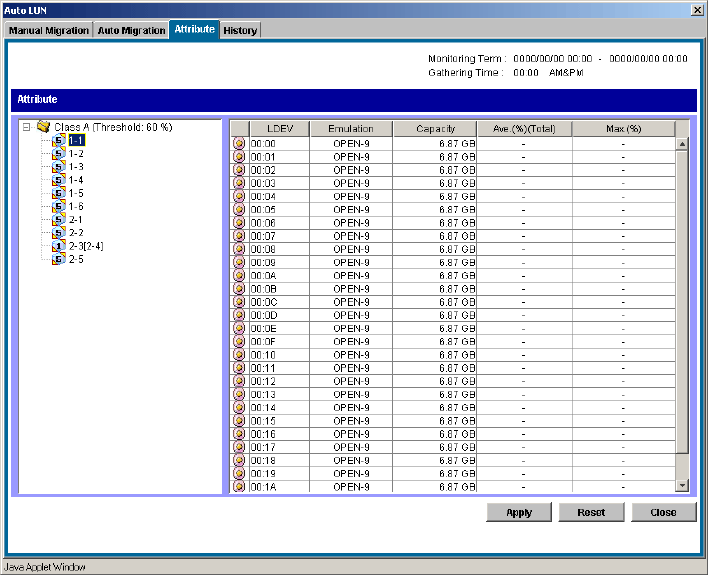Click the LDEV icon in row 00:05
708x575 pixels.
[239, 210]
